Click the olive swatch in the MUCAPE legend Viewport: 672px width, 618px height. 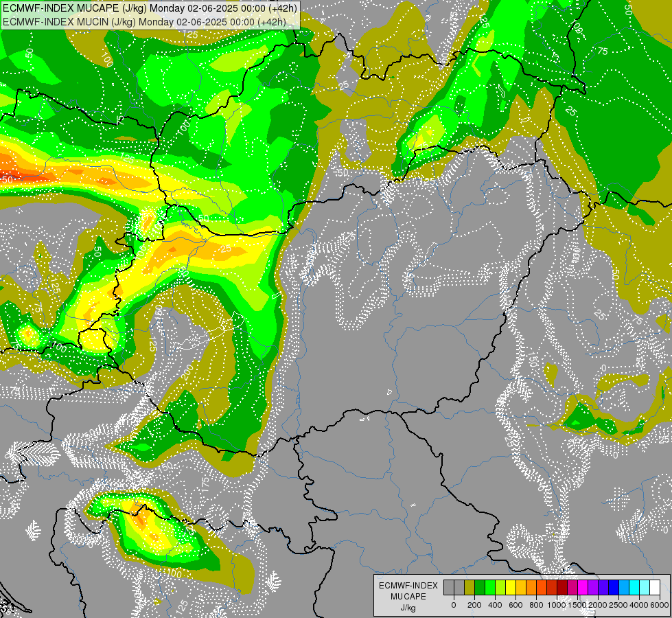pos(470,587)
